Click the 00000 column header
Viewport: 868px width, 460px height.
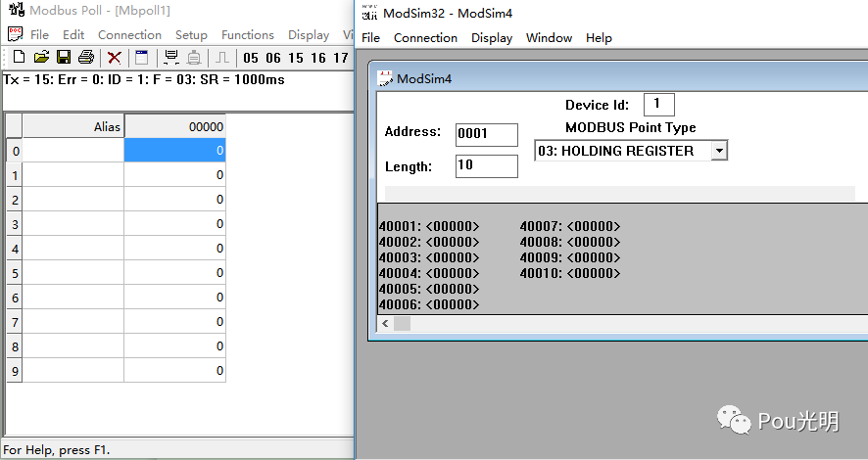point(174,126)
